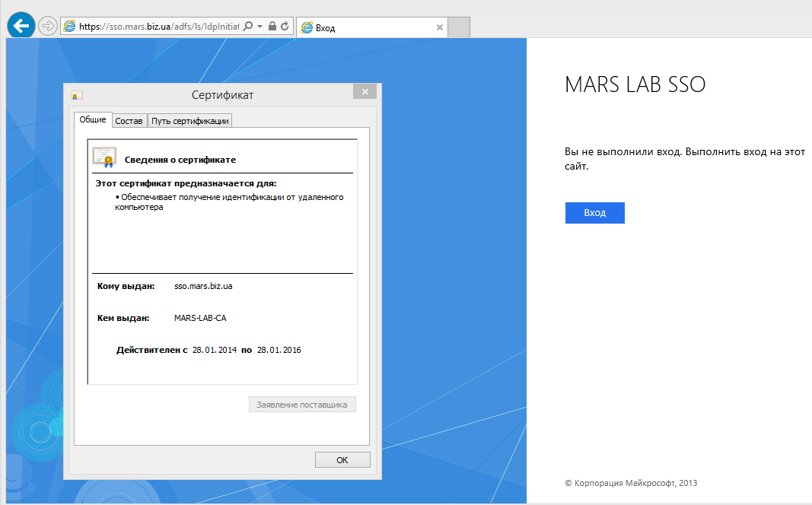The image size is (812, 505).
Task: Click the Заявление поставщика button
Action: (x=302, y=405)
